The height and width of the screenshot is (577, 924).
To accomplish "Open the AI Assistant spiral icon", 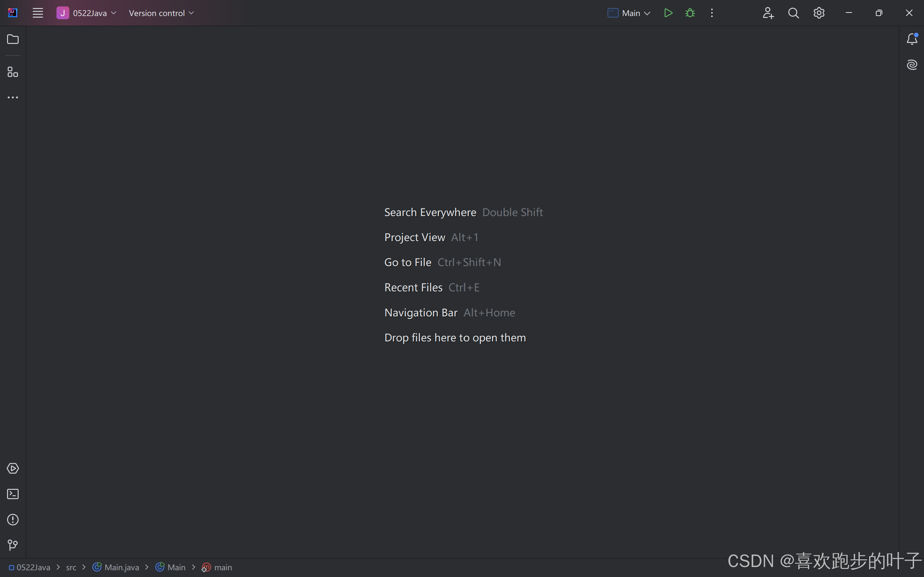I will (912, 64).
